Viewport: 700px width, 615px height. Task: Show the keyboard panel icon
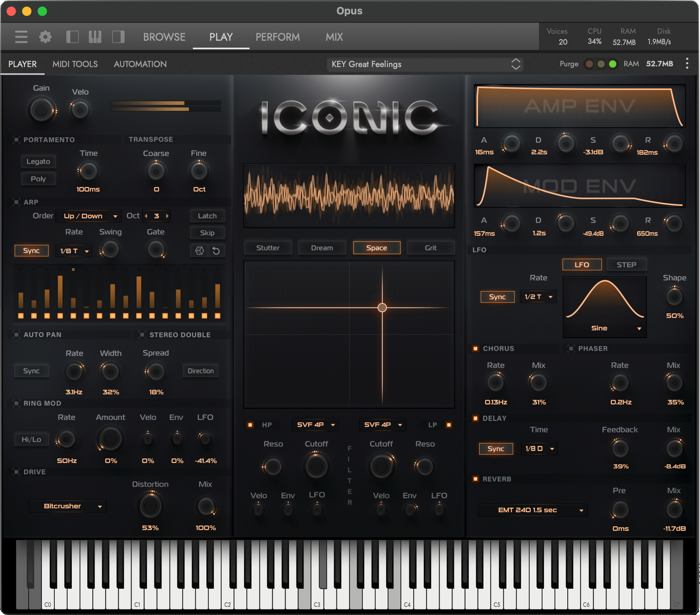click(95, 37)
